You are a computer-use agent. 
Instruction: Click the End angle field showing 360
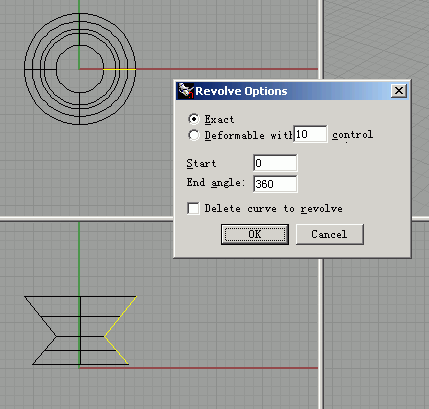tap(275, 184)
